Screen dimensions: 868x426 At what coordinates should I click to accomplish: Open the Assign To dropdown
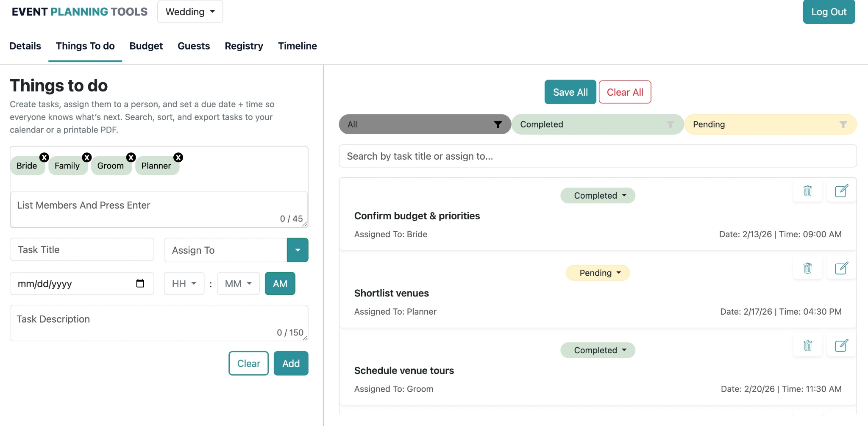[x=298, y=250]
